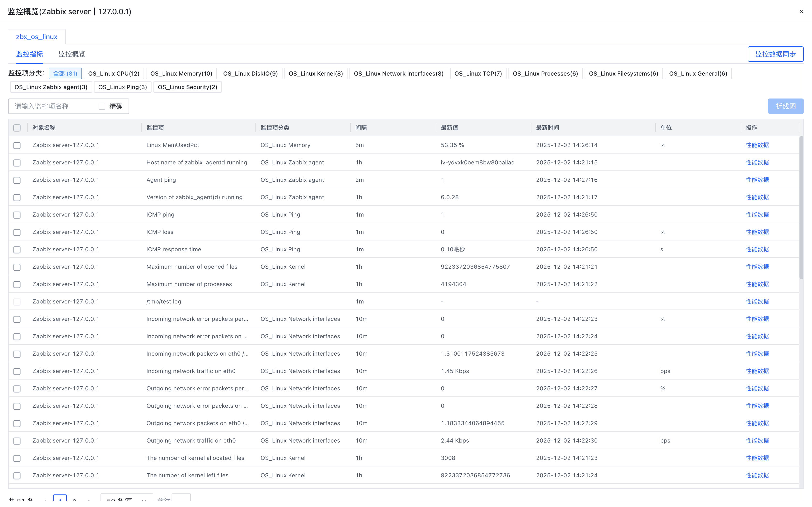This screenshot has height=507, width=812.
Task: Filter by OS_Linux Security(2) category
Action: [x=187, y=87]
